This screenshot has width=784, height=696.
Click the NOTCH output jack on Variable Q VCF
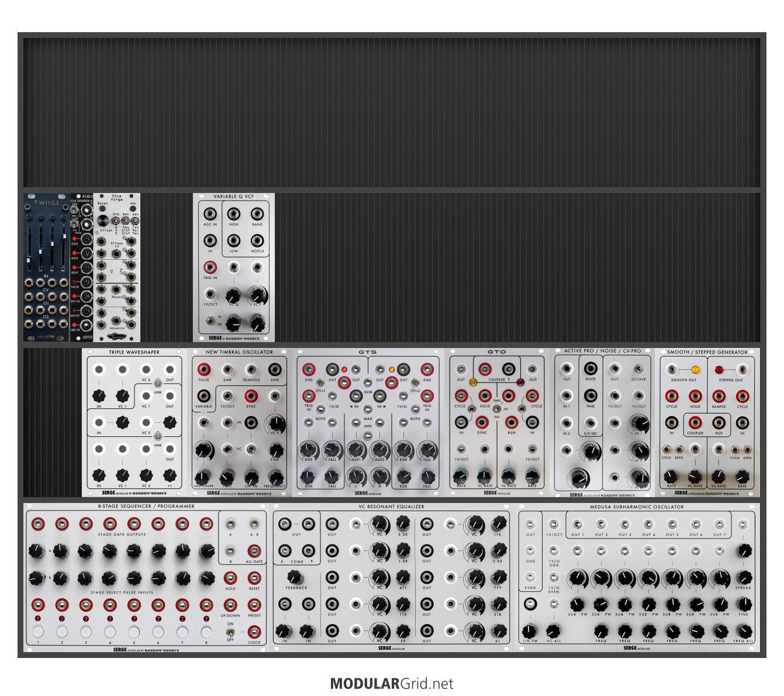point(257,240)
